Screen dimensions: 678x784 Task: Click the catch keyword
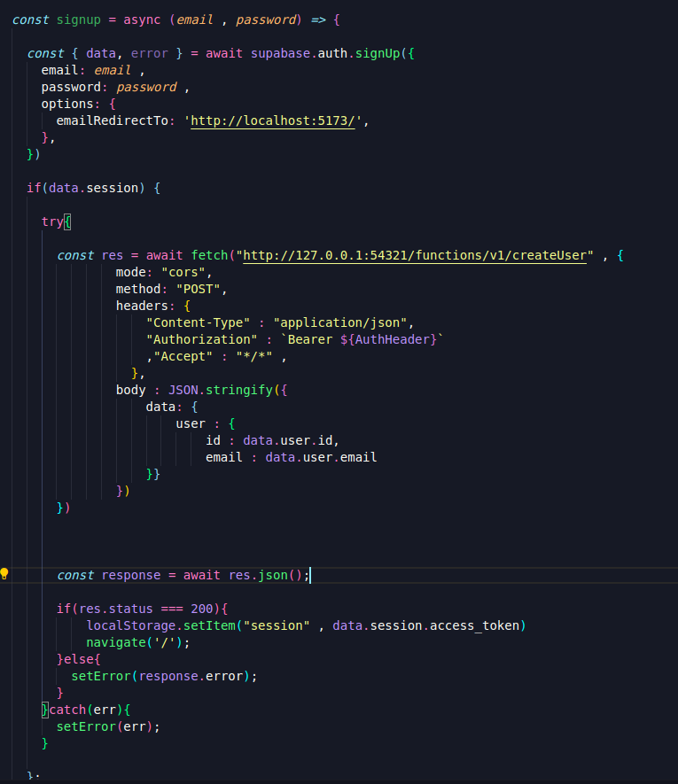[x=67, y=710]
